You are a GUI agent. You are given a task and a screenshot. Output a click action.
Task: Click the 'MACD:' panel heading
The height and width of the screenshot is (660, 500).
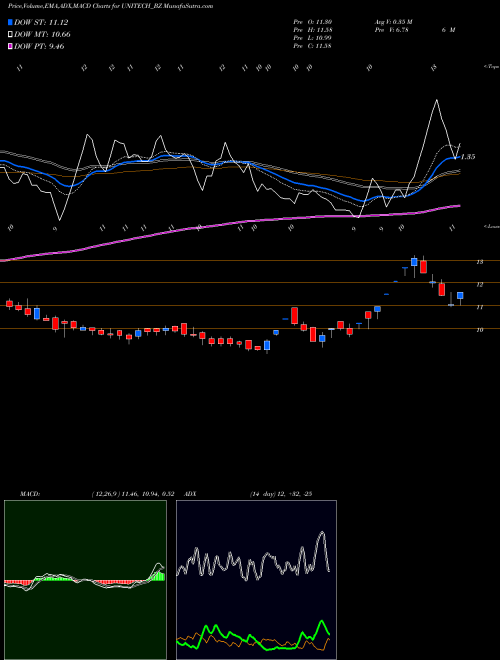[x=30, y=494]
